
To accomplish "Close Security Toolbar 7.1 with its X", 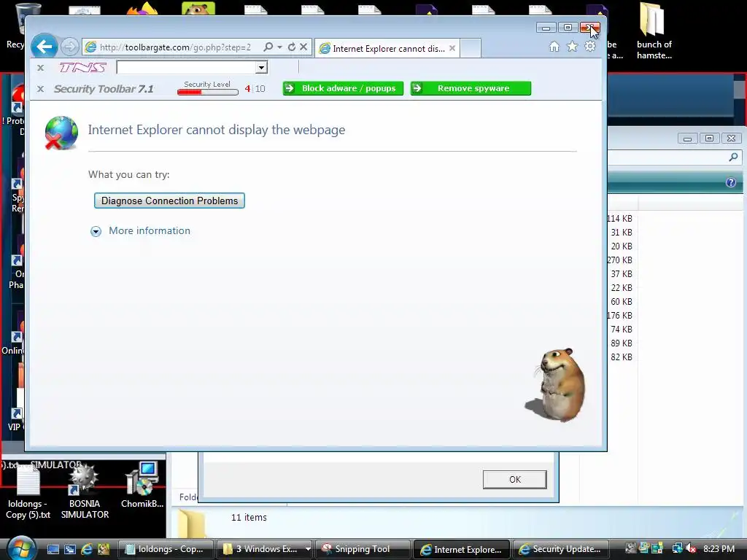I will (x=41, y=88).
